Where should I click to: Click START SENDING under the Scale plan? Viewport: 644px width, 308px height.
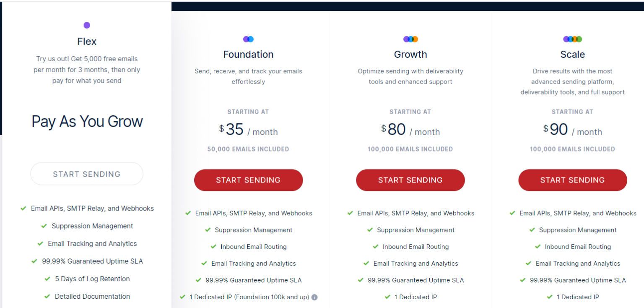572,180
